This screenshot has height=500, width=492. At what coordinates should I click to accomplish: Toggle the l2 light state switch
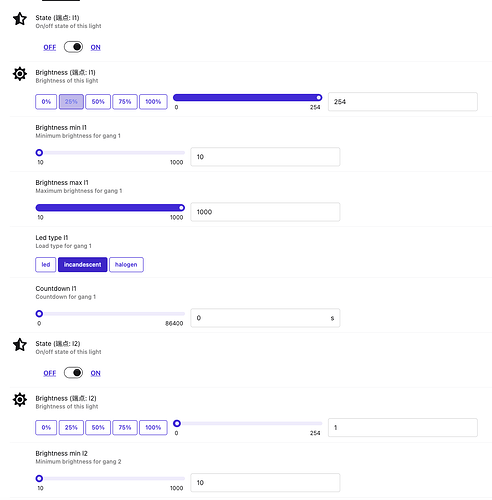point(73,373)
